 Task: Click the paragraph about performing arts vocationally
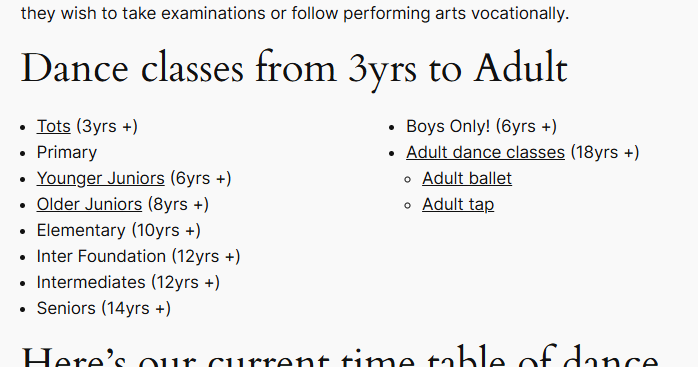(295, 13)
